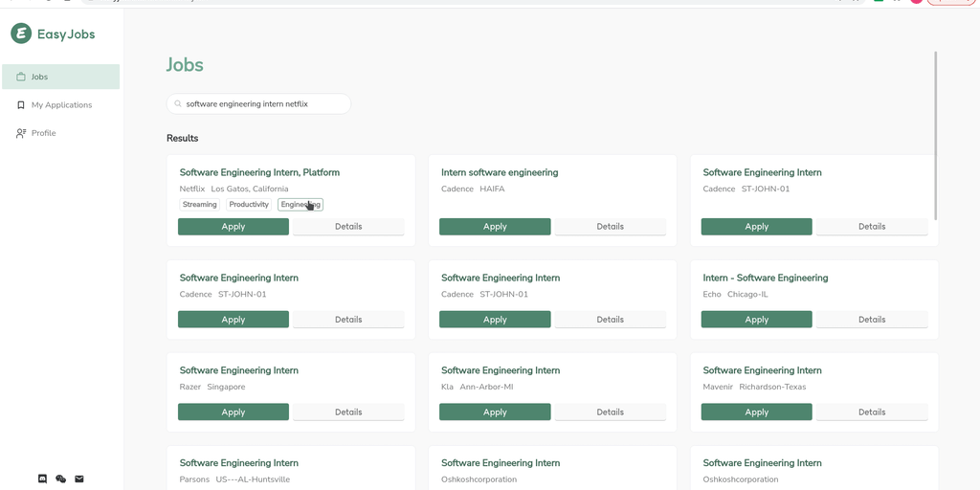View Details for Kla Ann-Arbor-MI internship
The height and width of the screenshot is (490, 980).
pyautogui.click(x=610, y=412)
